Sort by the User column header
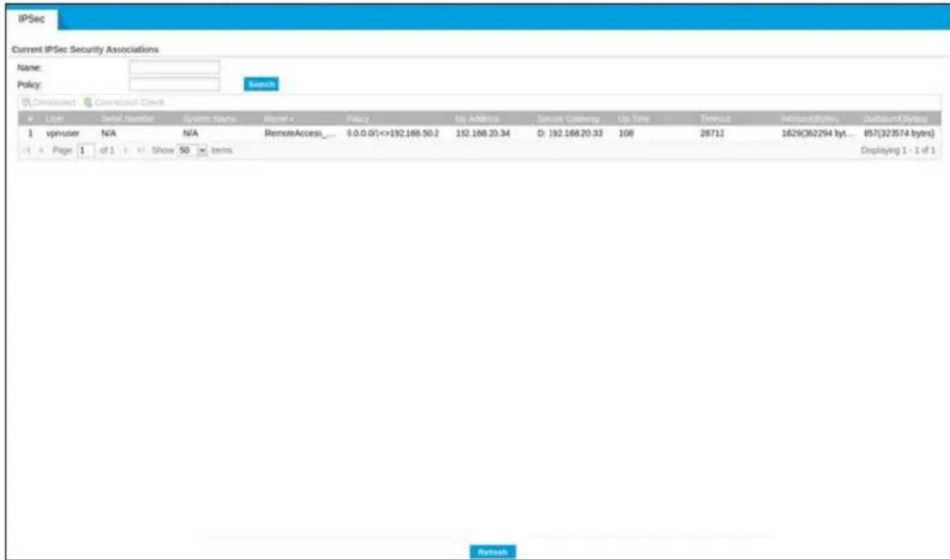The width and height of the screenshot is (950, 560). tap(54, 118)
